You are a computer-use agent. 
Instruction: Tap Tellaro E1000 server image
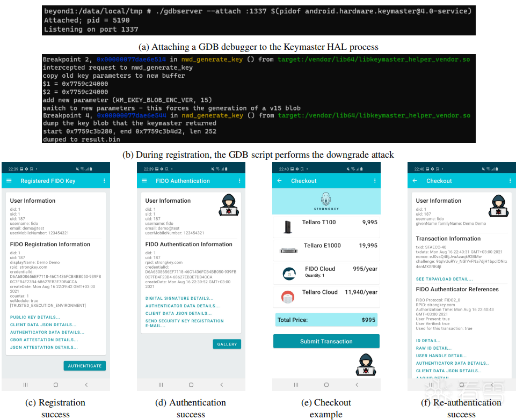coord(288,250)
